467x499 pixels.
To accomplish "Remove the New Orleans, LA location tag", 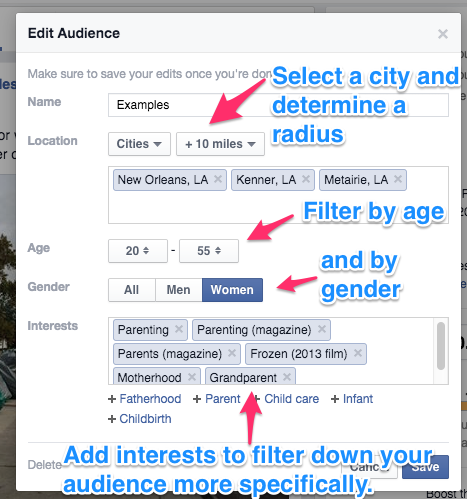I will point(218,179).
